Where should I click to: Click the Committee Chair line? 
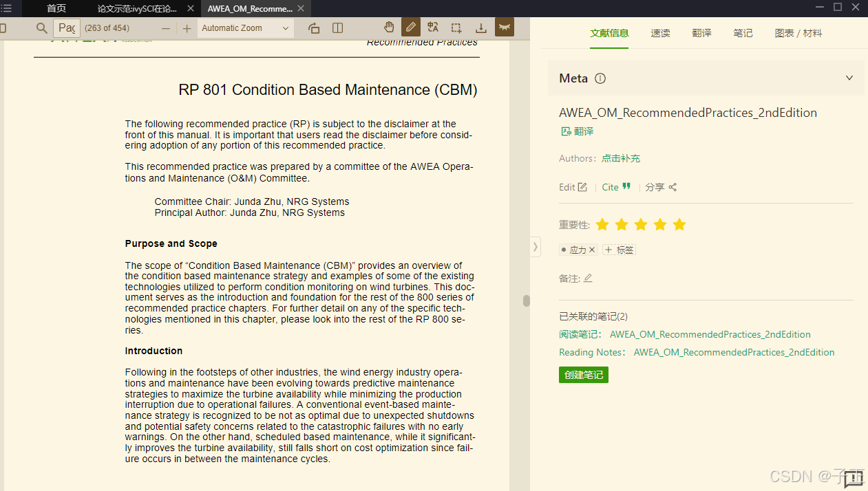tap(252, 201)
